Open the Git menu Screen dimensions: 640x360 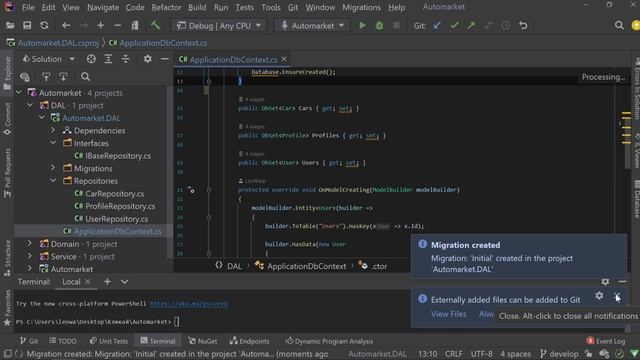(x=293, y=7)
